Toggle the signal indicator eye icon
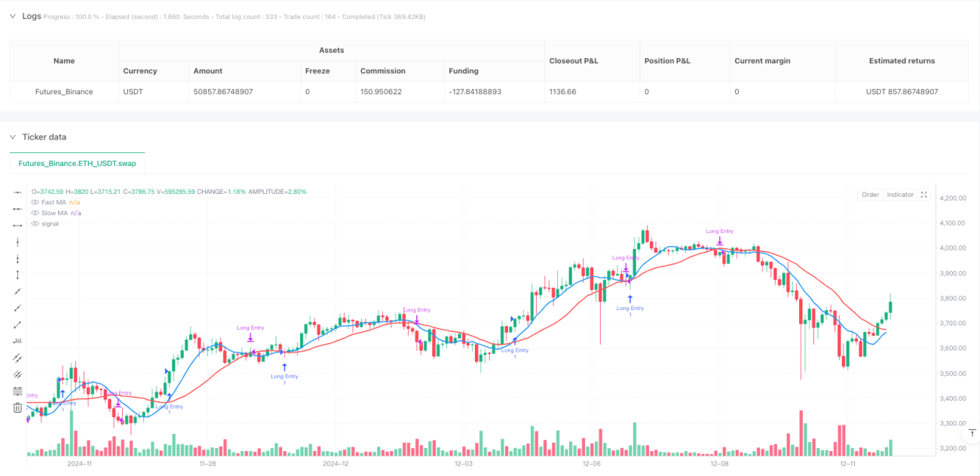This screenshot has width=980, height=476. (x=35, y=223)
